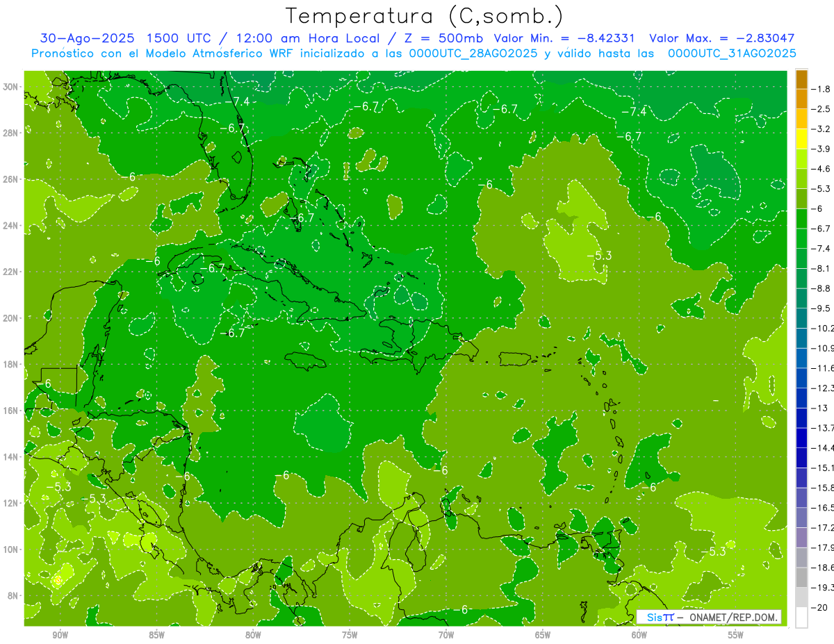This screenshot has width=834, height=644.
Task: Click the '-16.5' color scale label
Action: [x=822, y=508]
